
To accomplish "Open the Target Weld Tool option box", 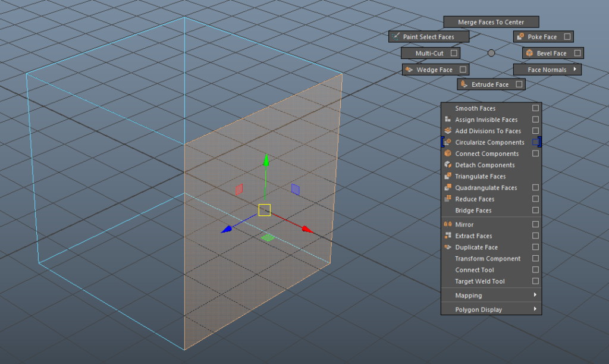I will pyautogui.click(x=535, y=281).
